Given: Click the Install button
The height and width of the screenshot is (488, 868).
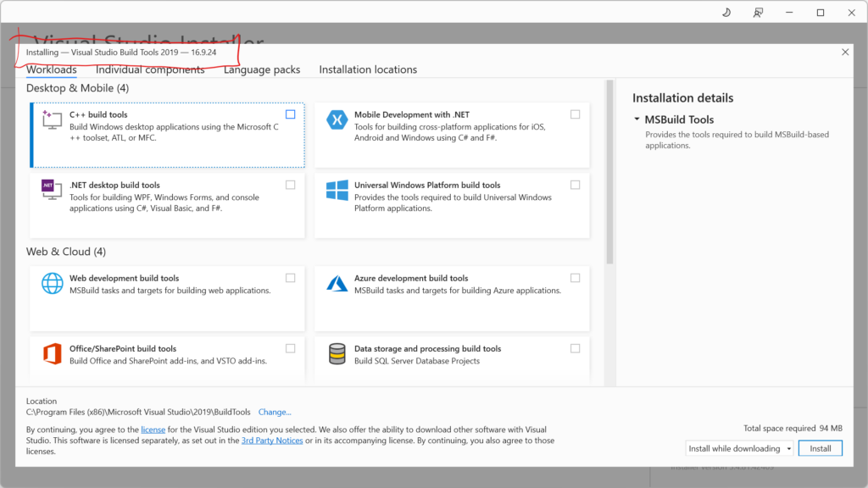Looking at the screenshot, I should [x=821, y=448].
